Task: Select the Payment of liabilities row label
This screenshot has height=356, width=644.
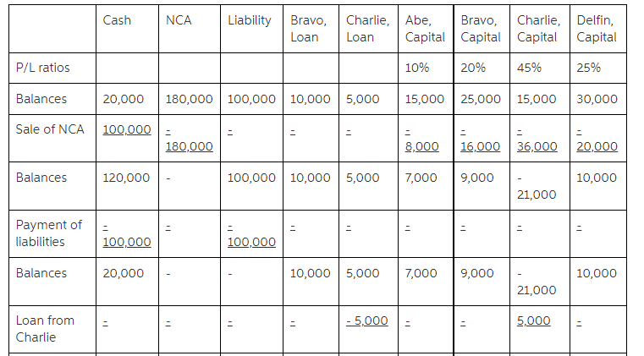Action: click(x=49, y=233)
